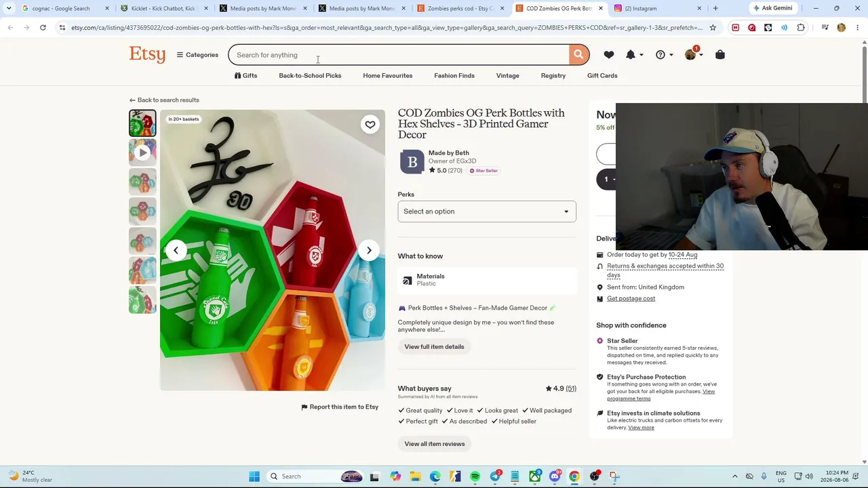Open the Categories menu
Screen dimensions: 868x488
(197, 55)
